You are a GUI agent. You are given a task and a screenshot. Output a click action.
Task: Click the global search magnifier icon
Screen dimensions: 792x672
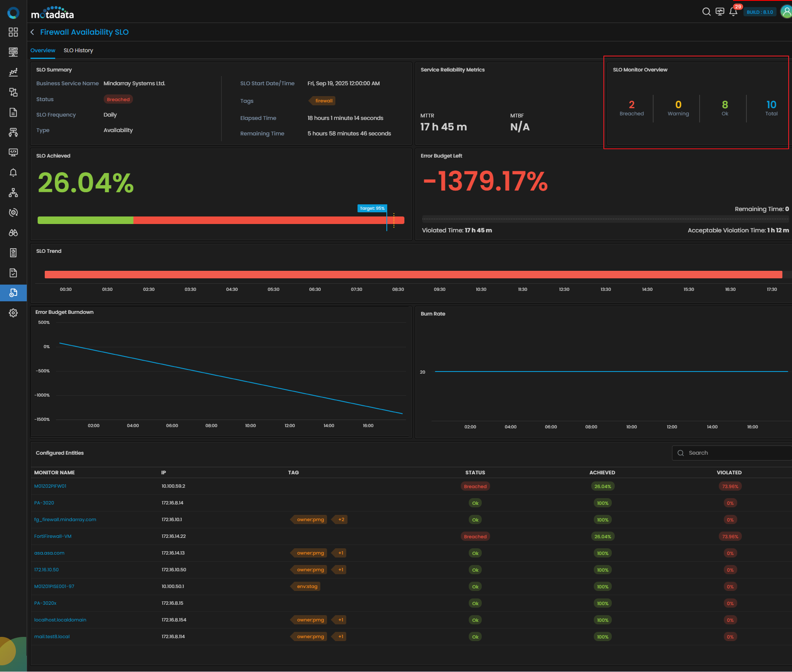(x=706, y=12)
